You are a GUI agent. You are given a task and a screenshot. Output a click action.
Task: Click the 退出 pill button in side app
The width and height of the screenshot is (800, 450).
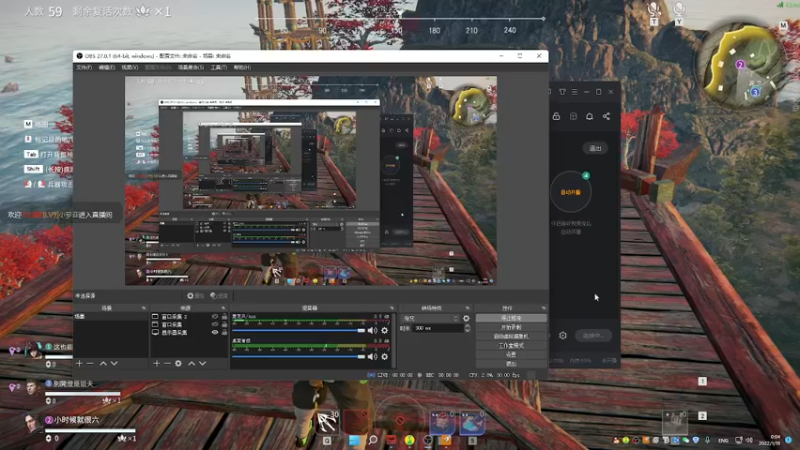point(595,148)
